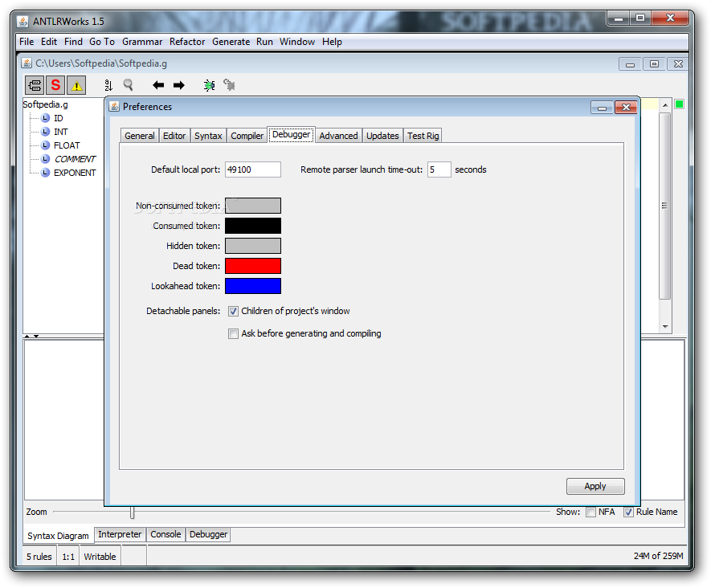Minimize the Preferences dialog
The width and height of the screenshot is (711, 588).
pos(602,108)
